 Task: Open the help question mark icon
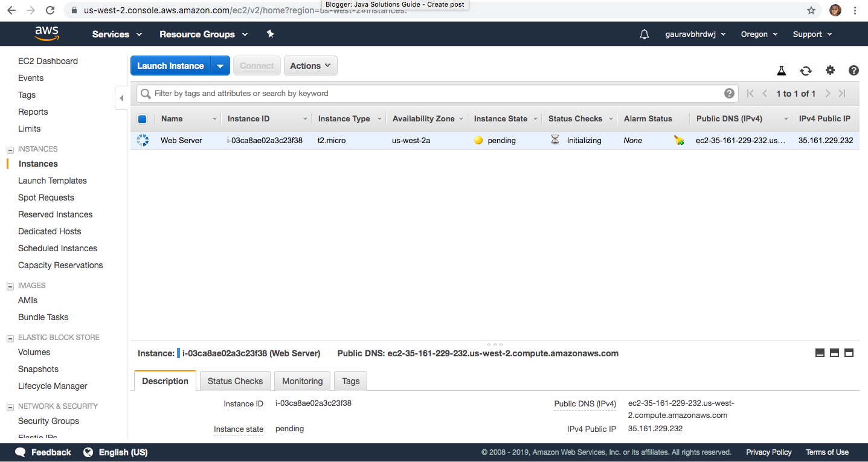(853, 71)
